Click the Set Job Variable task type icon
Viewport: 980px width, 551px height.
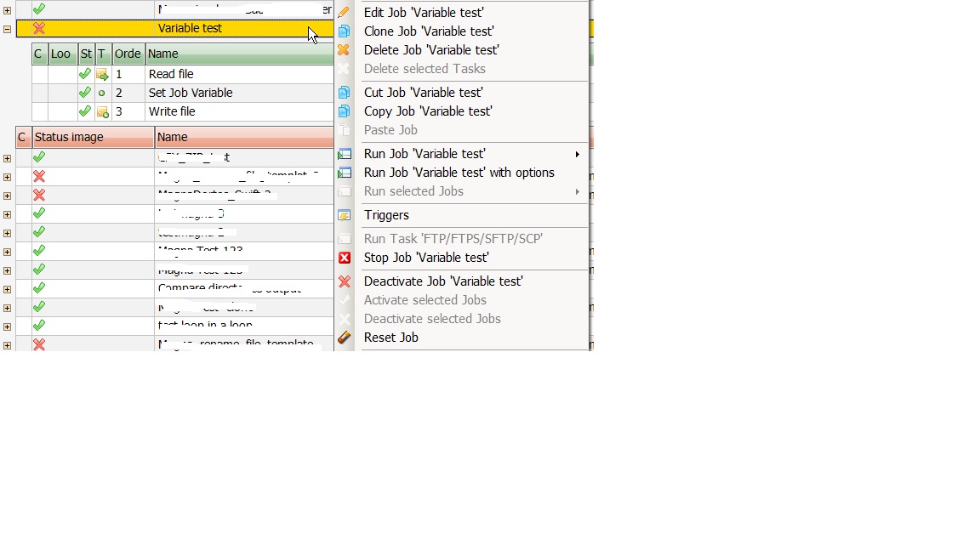coord(102,94)
